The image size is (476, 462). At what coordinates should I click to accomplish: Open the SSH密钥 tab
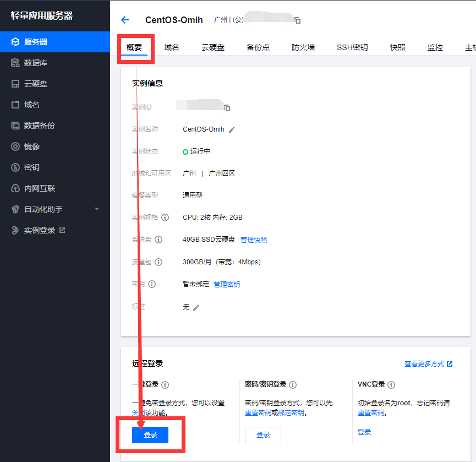(352, 47)
